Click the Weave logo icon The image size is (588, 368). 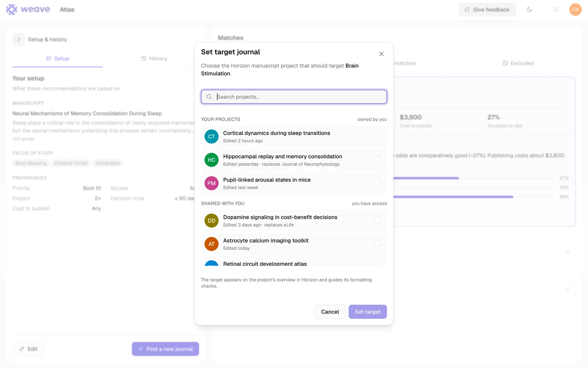(12, 10)
